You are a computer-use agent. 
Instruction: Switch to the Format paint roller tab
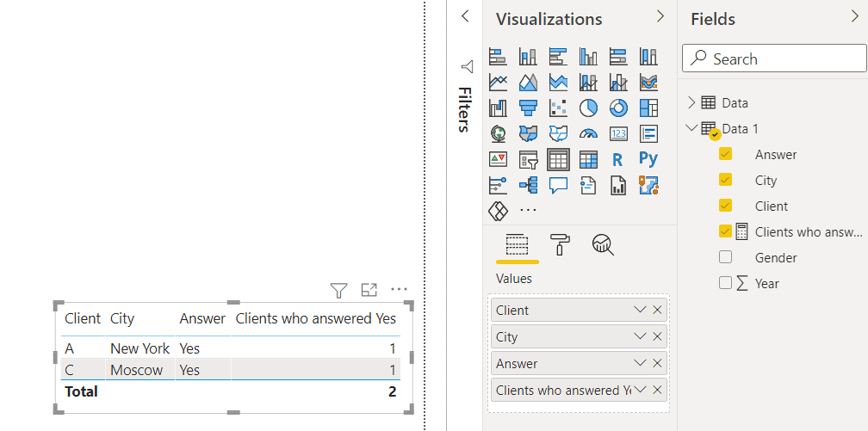[x=559, y=244]
